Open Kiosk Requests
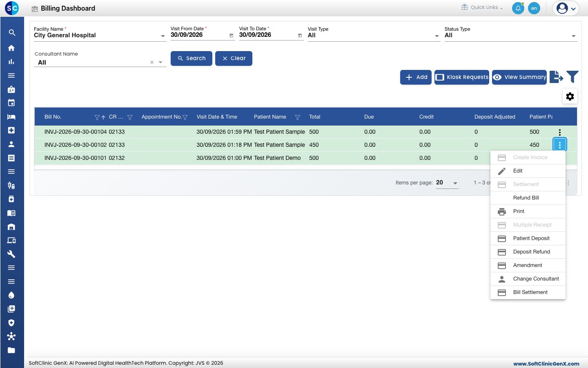Image resolution: width=588 pixels, height=368 pixels. pyautogui.click(x=462, y=77)
